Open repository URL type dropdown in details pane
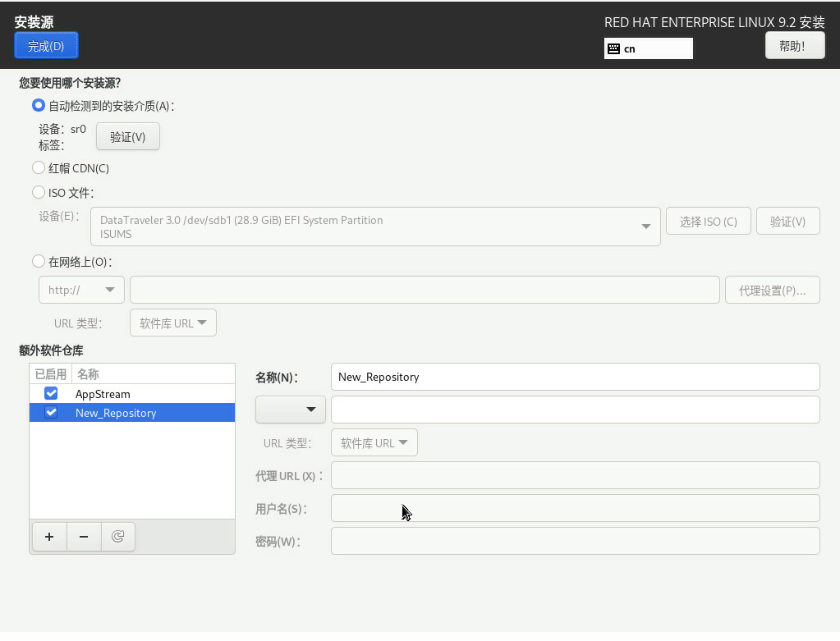Screen dimensions: 840x641 tap(374, 443)
